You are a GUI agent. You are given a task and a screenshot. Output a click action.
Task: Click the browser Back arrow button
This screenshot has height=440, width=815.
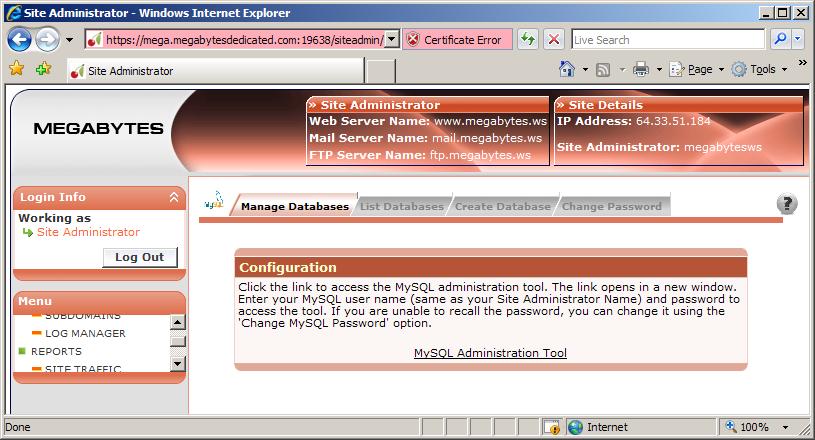point(20,40)
